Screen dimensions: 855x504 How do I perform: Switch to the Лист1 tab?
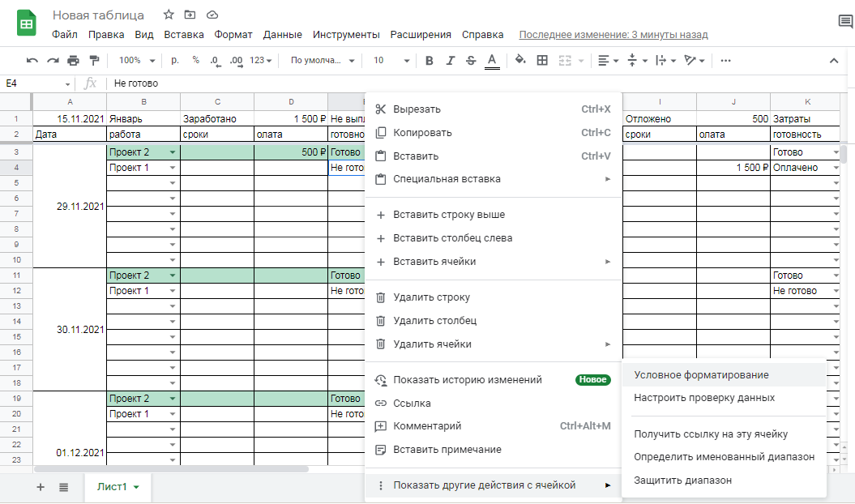[118, 487]
